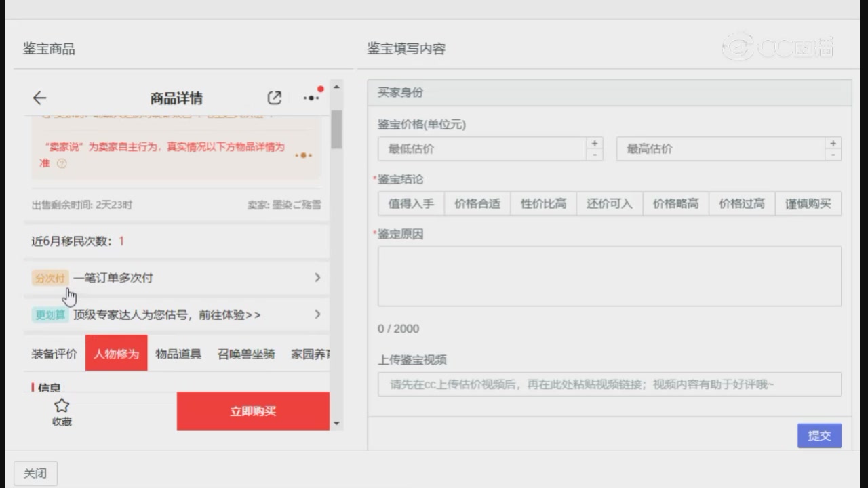This screenshot has width=868, height=488.
Task: Click the 分次付 tag
Action: [x=50, y=278]
